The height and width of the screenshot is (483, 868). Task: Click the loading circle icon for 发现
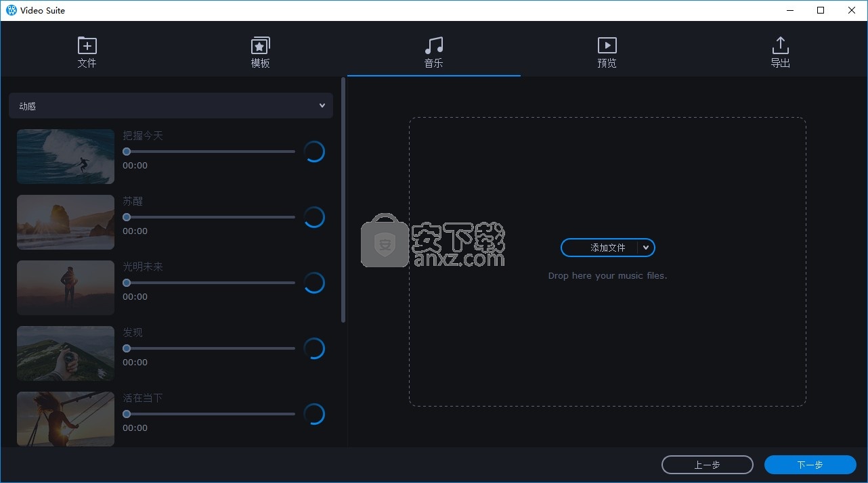click(x=314, y=348)
